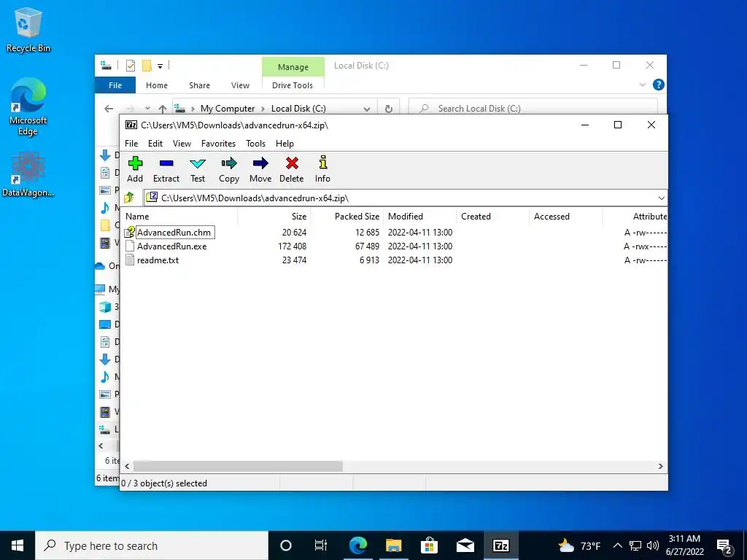Select the AdvancedRun.exe file icon
This screenshot has width=747, height=560.
130,246
